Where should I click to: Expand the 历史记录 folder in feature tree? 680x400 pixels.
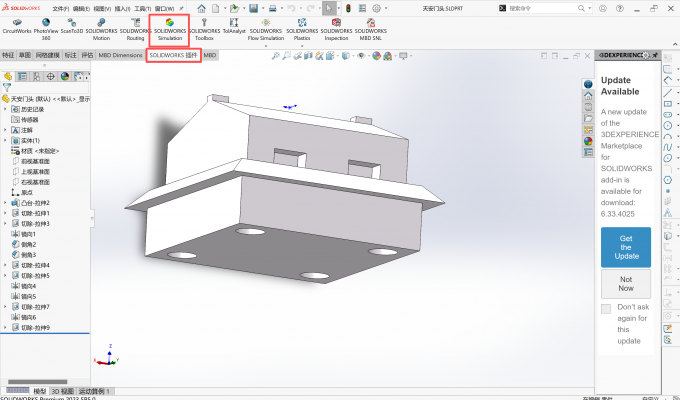point(5,108)
